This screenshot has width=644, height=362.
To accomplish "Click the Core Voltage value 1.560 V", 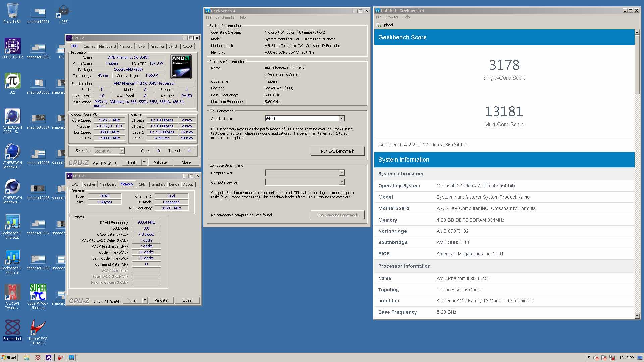I will tap(151, 75).
